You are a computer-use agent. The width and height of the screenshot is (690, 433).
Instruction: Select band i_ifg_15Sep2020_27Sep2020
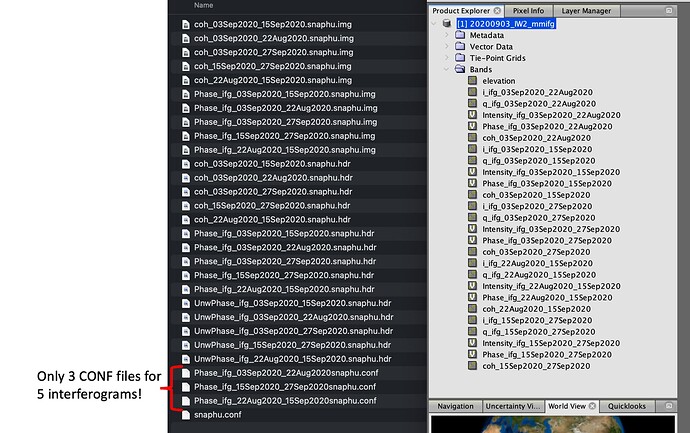pyautogui.click(x=537, y=320)
